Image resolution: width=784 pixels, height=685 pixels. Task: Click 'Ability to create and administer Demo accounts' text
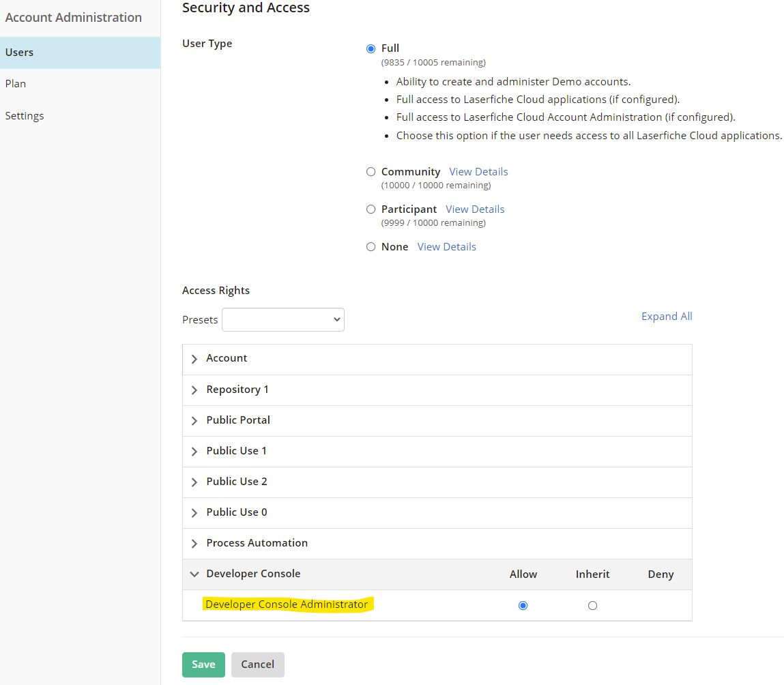(514, 82)
